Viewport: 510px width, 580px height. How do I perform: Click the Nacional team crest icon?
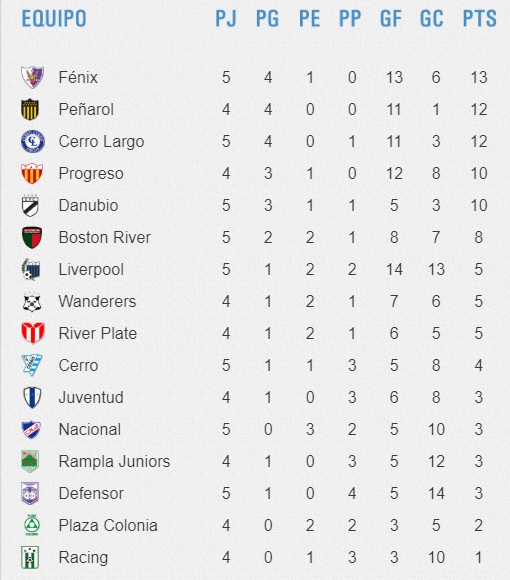[x=31, y=429]
